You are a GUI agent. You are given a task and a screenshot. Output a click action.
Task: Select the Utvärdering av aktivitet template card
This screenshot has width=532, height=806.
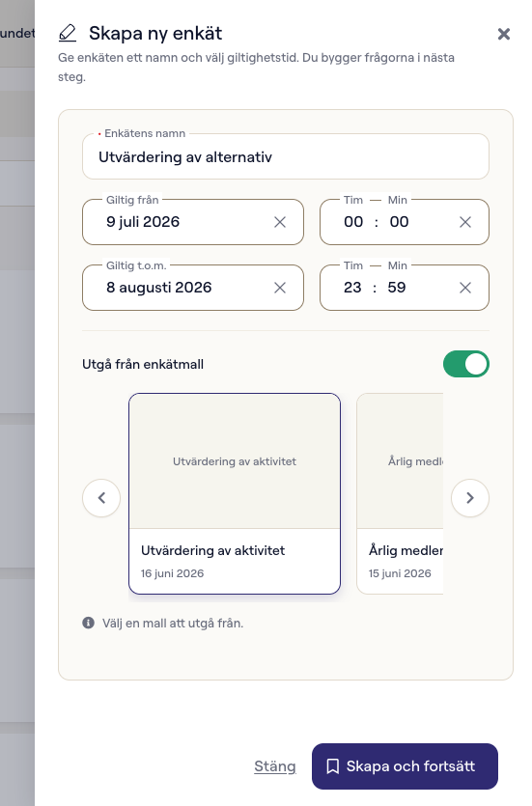click(x=235, y=493)
